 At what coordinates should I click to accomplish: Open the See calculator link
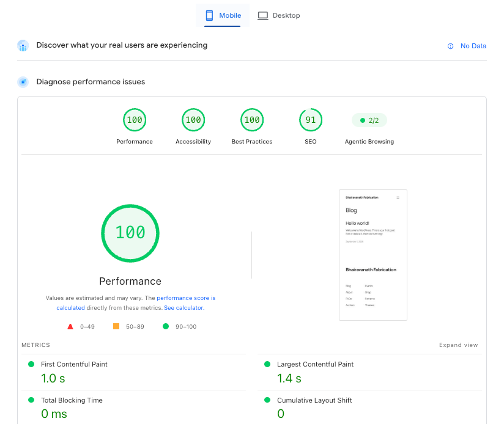[x=184, y=308]
